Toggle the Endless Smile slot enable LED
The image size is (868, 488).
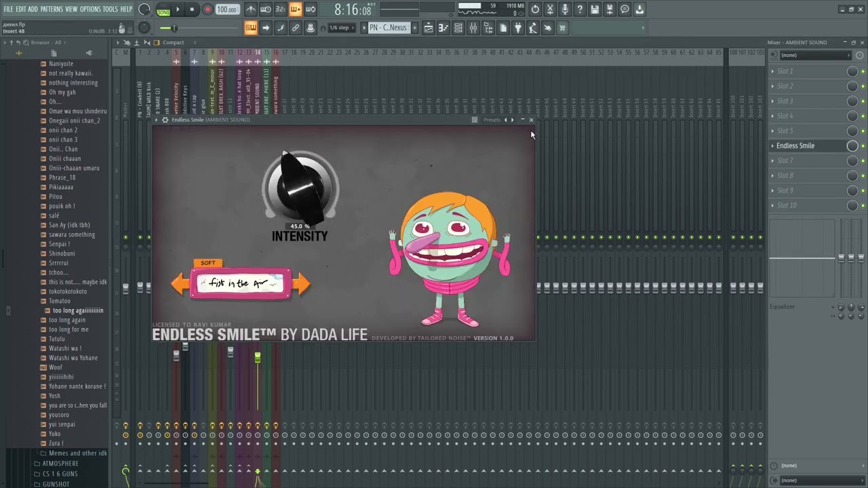(863, 146)
